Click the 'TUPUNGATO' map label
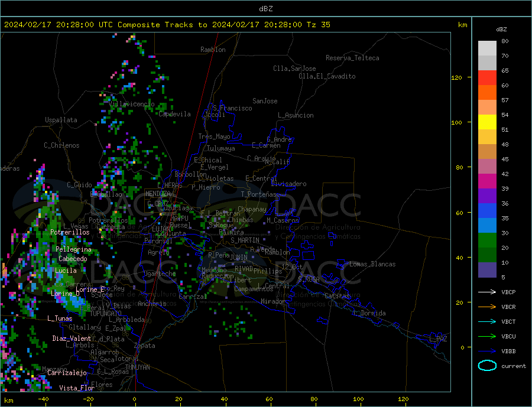Screen dimensions: 532x407 [106, 314]
